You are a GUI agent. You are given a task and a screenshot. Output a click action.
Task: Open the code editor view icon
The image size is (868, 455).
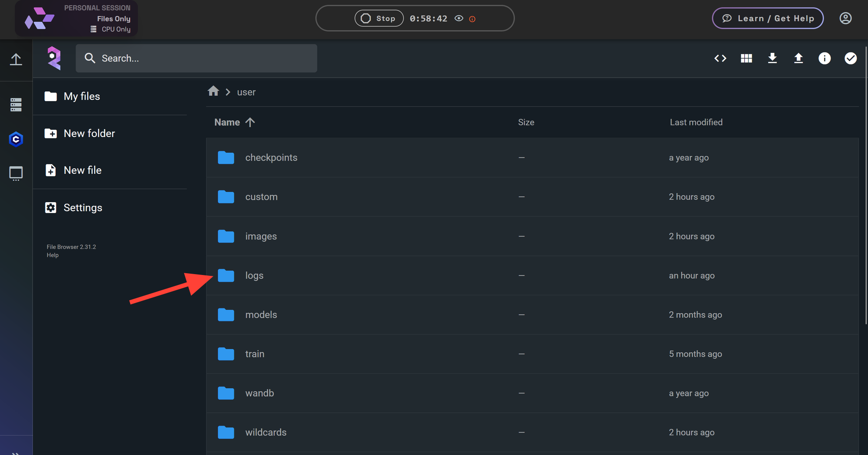coord(720,58)
